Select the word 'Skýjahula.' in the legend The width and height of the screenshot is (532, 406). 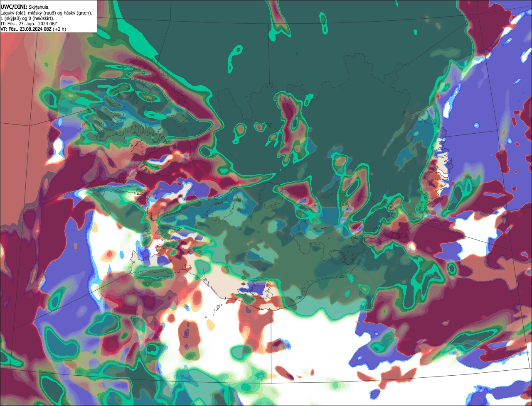[x=39, y=7]
